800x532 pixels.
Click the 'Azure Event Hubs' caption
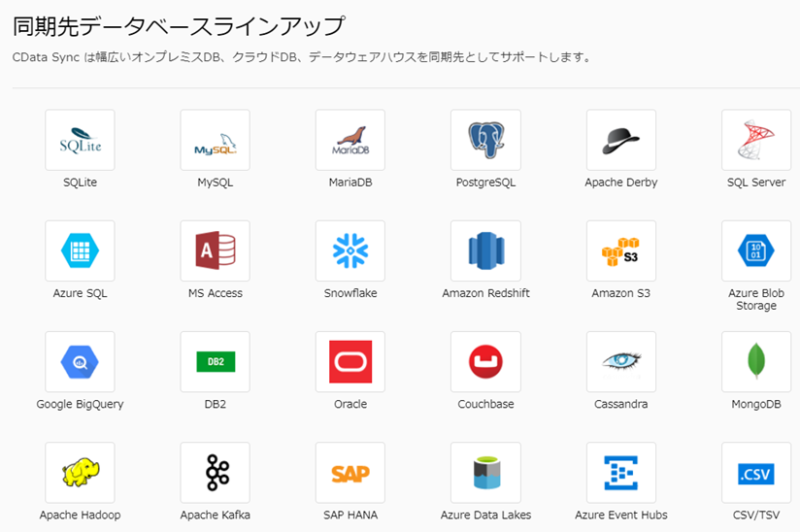(x=621, y=515)
